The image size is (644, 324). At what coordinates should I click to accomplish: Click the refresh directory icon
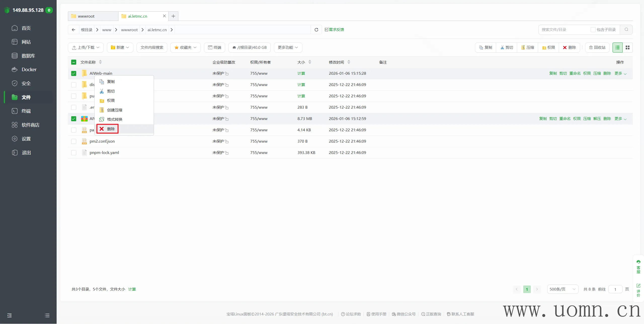click(x=316, y=30)
